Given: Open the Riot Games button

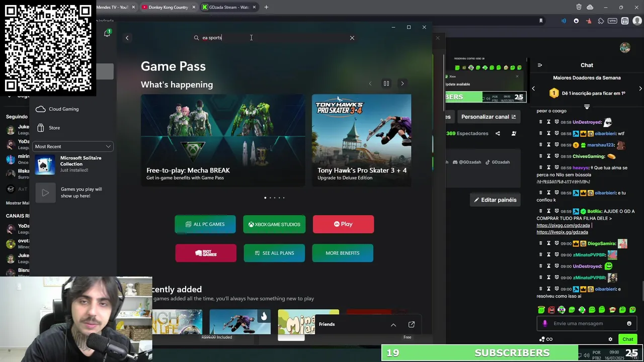Looking at the screenshot, I should pyautogui.click(x=206, y=253).
